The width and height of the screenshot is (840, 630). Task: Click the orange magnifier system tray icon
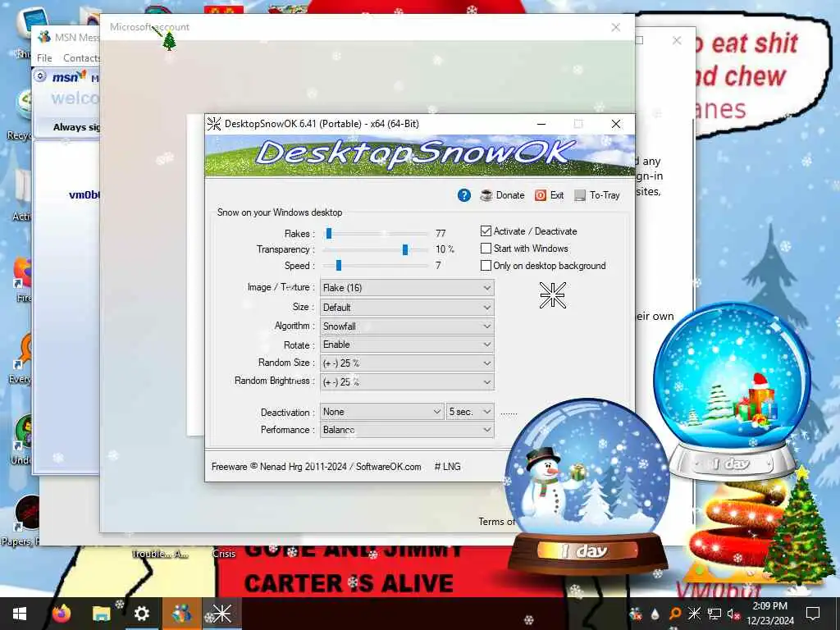(674, 614)
